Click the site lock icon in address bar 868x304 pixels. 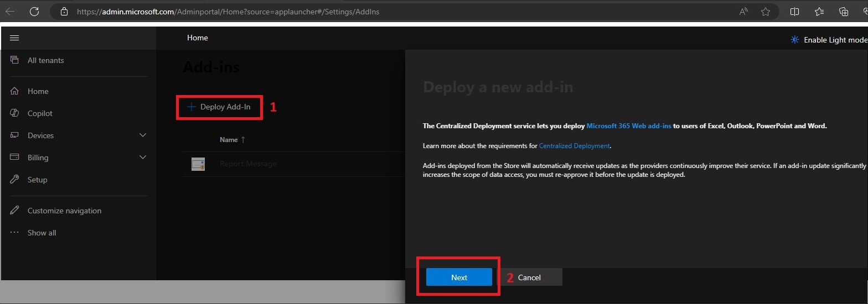coord(64,11)
